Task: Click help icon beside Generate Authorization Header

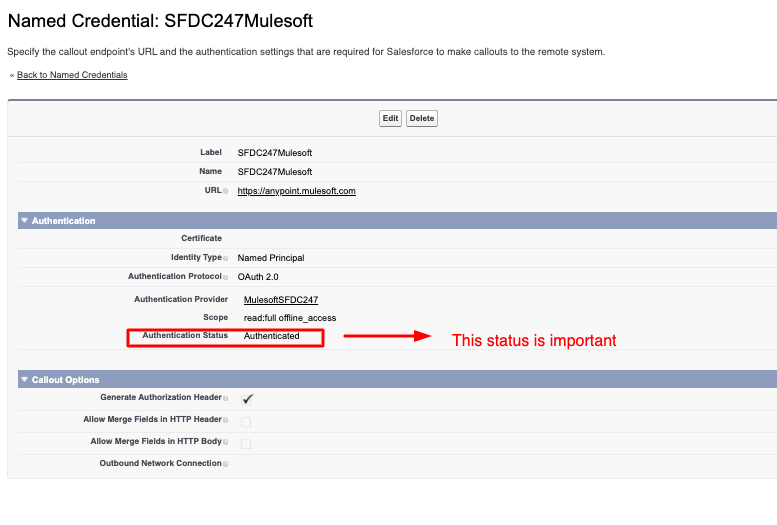Action: point(225,398)
